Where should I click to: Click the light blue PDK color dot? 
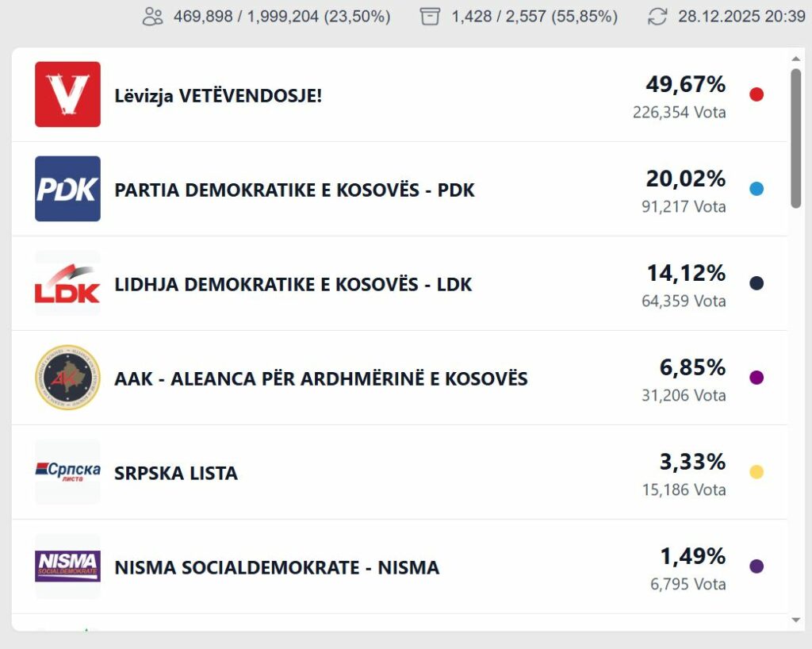pos(756,189)
